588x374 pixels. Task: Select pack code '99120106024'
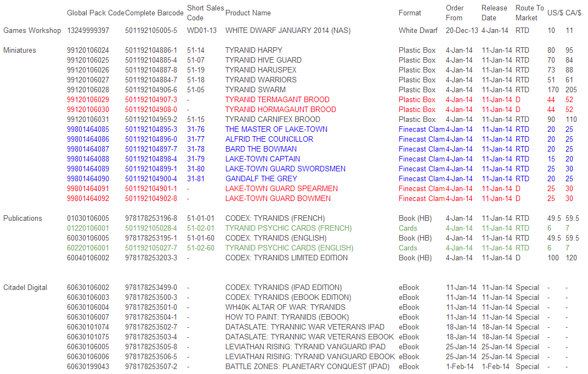(88, 51)
